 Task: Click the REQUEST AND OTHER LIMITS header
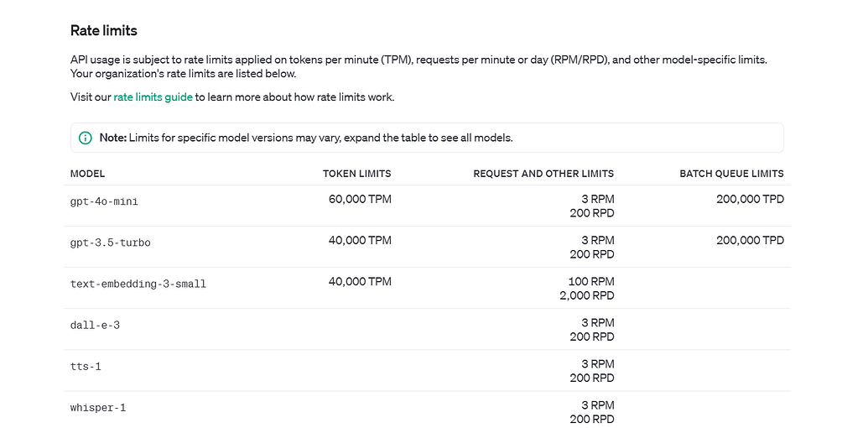tap(543, 174)
